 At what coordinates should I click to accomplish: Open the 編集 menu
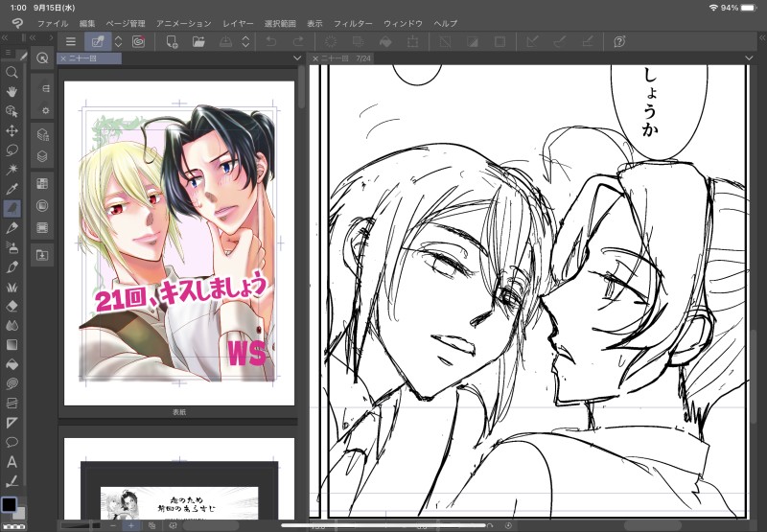tap(87, 23)
